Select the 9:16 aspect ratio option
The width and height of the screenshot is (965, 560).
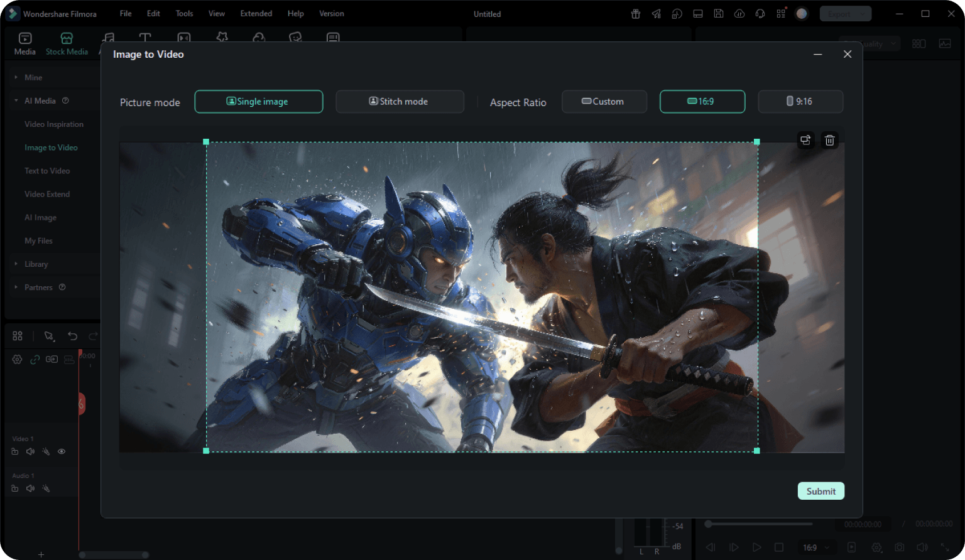coord(800,102)
